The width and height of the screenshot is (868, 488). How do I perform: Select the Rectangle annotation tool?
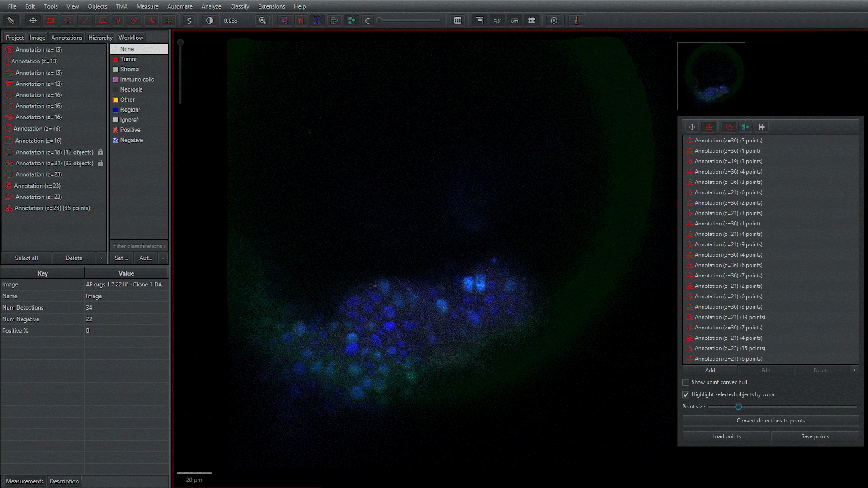point(50,20)
